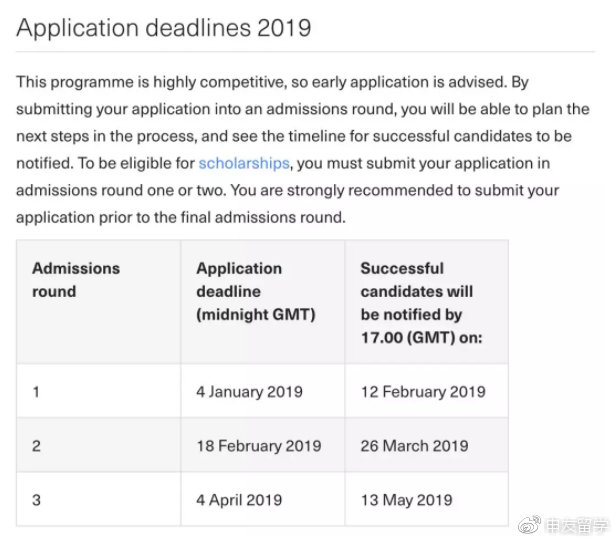Click the 12 February 2019 notification date
The image size is (616, 542).
tap(427, 391)
